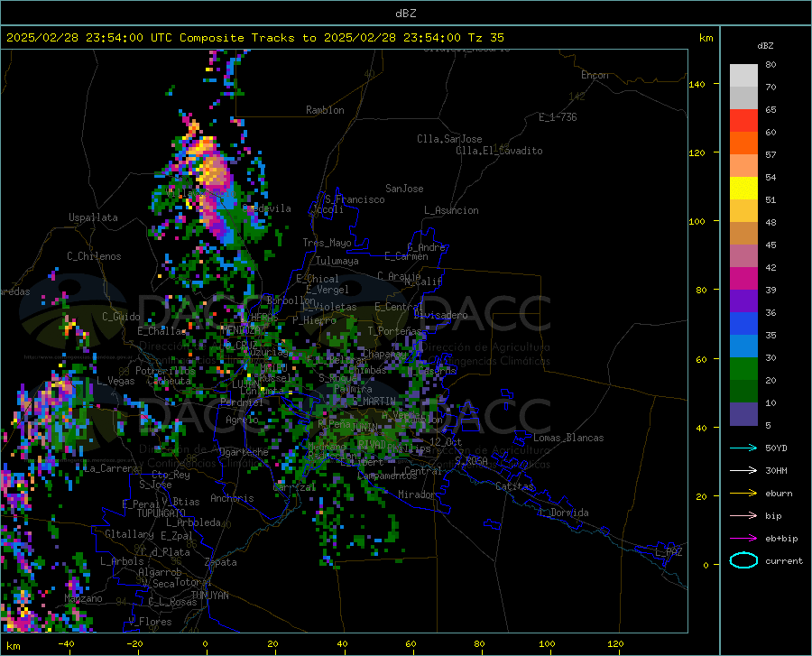The height and width of the screenshot is (656, 812).
Task: Click the 80 km horizontal axis tick
Action: coord(480,644)
